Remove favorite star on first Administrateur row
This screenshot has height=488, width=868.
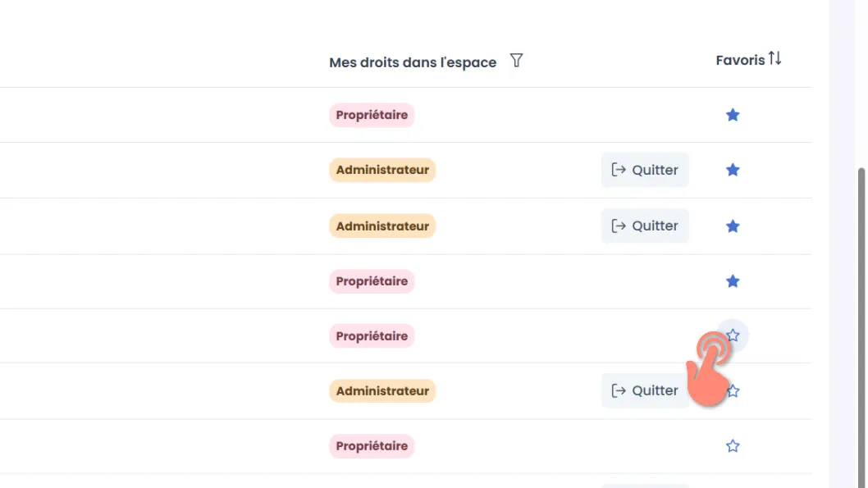pyautogui.click(x=733, y=170)
